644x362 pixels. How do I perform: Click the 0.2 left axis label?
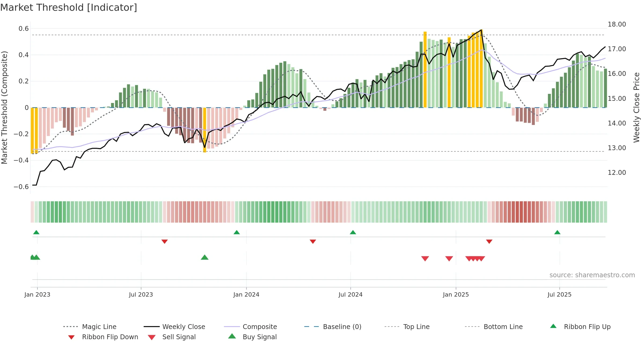24,81
